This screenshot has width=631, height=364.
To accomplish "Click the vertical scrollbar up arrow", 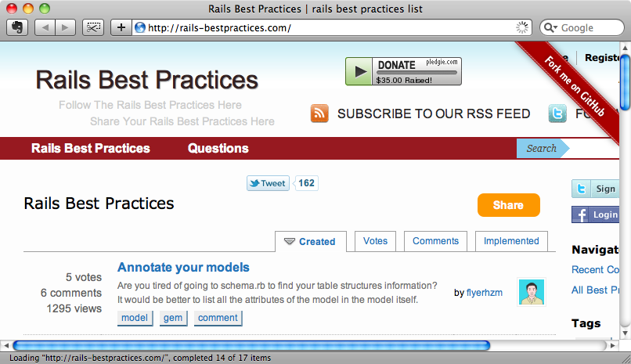I will (x=625, y=48).
